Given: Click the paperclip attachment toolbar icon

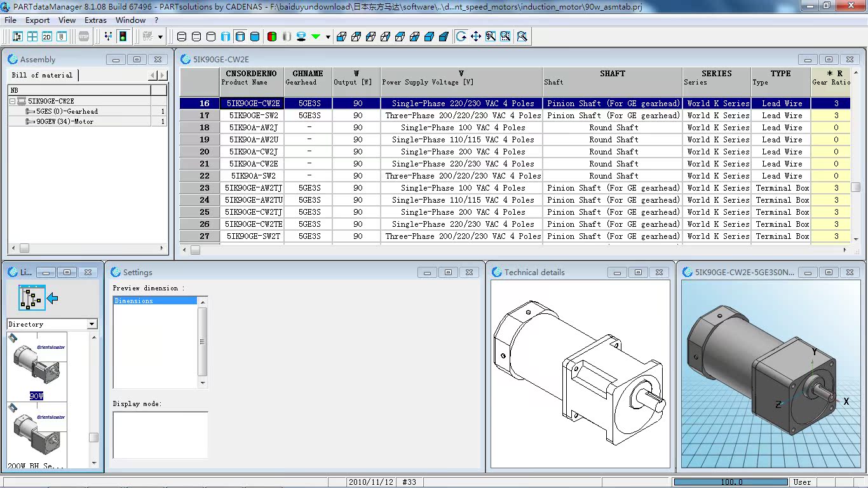Looking at the screenshot, I should [x=61, y=37].
